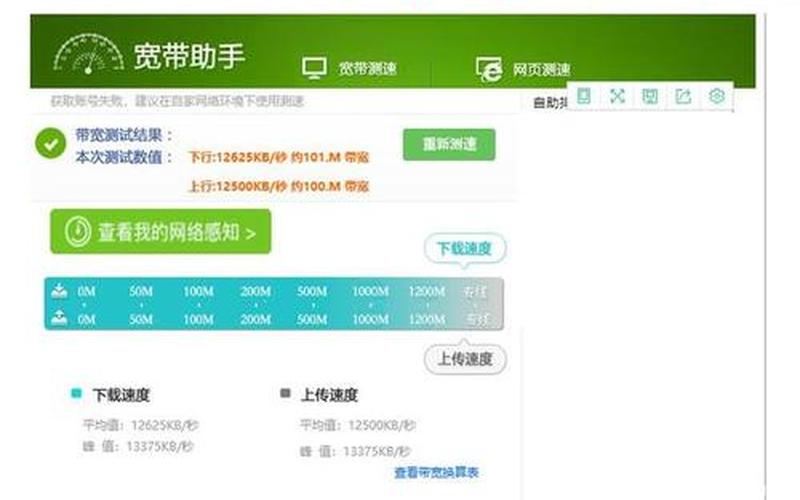Click the 下行:12625KB/秒 result text
Screen dimensions: 800x500
[x=279, y=157]
